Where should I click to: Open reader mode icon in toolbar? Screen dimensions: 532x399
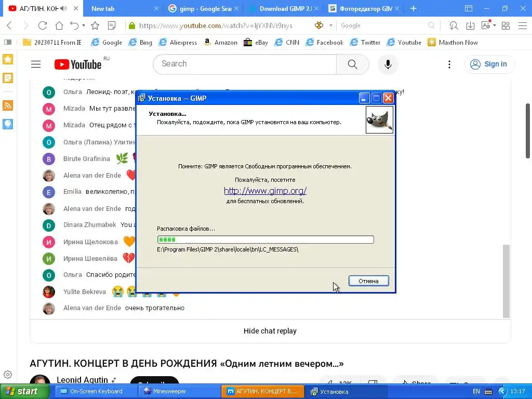pyautogui.click(x=111, y=25)
